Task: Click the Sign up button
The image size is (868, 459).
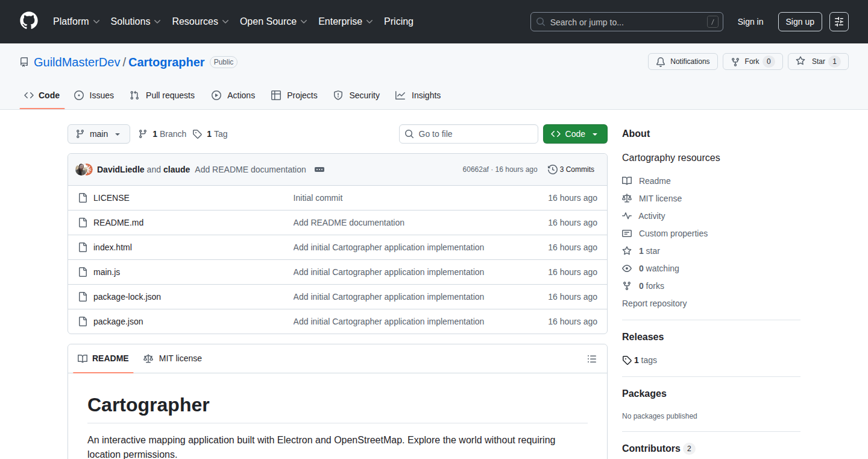Action: pos(800,22)
